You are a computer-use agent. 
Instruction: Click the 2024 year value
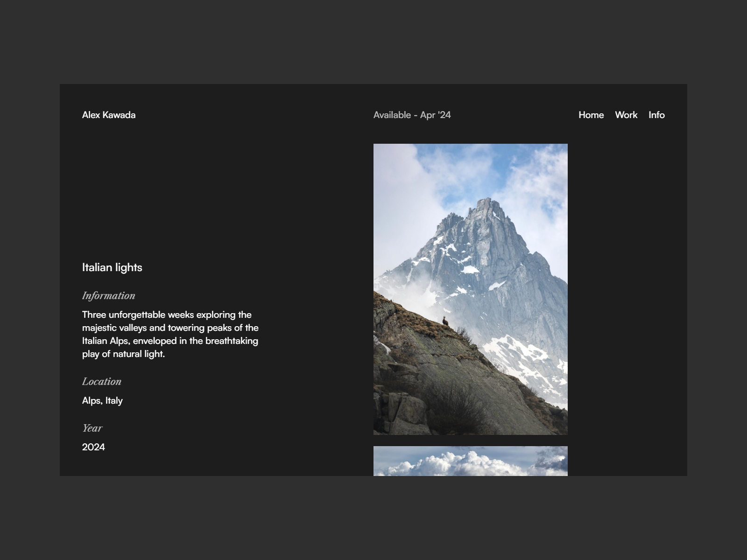93,447
